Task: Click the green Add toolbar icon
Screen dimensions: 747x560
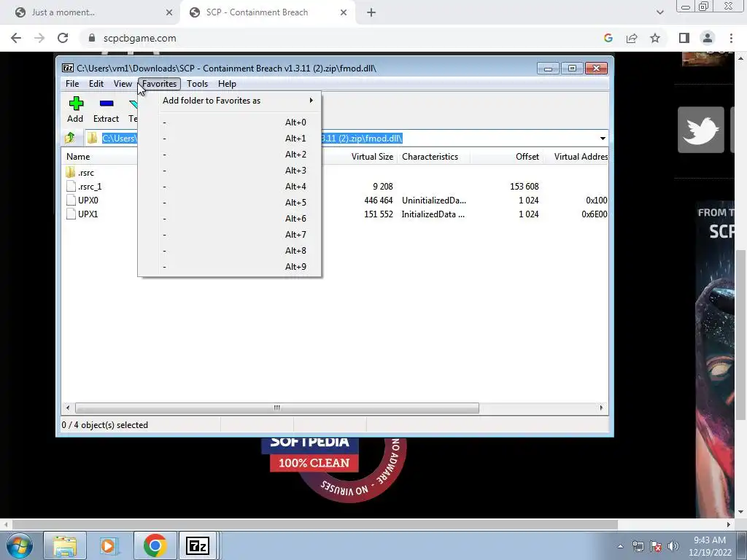Action: pos(76,104)
